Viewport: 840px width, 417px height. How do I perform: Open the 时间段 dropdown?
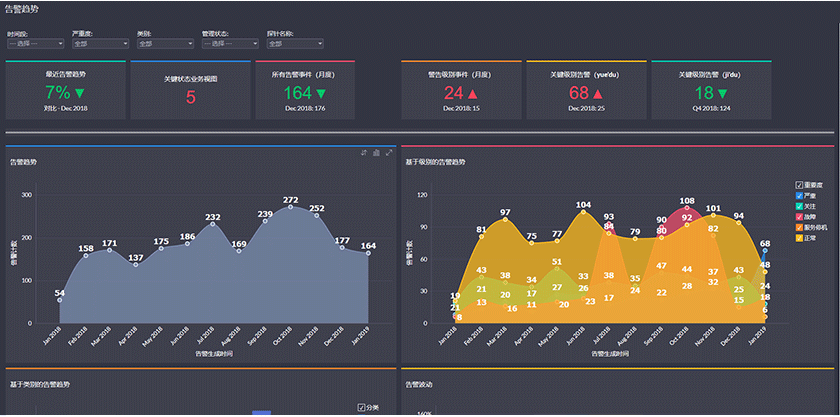(35, 44)
